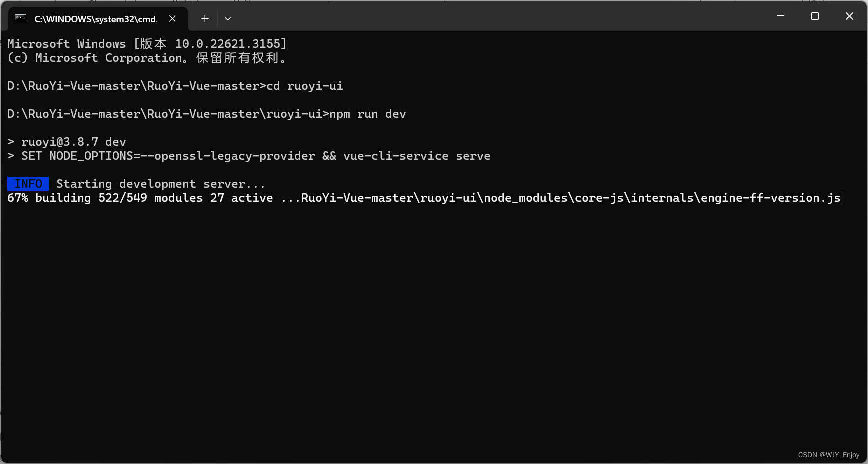Click the Microsoft Corporation copyright line
This screenshot has height=464, width=868.
pos(147,58)
